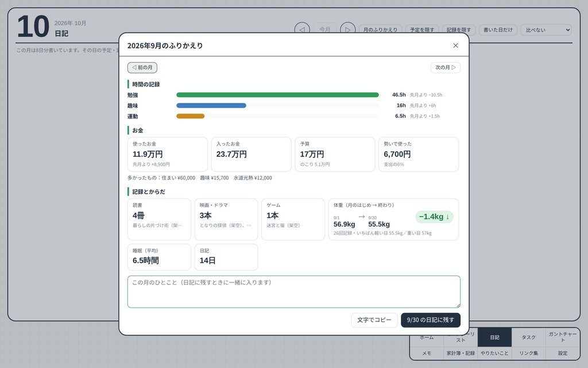The height and width of the screenshot is (368, 588).
Task: Switch to リンク集 tab
Action: 528,354
